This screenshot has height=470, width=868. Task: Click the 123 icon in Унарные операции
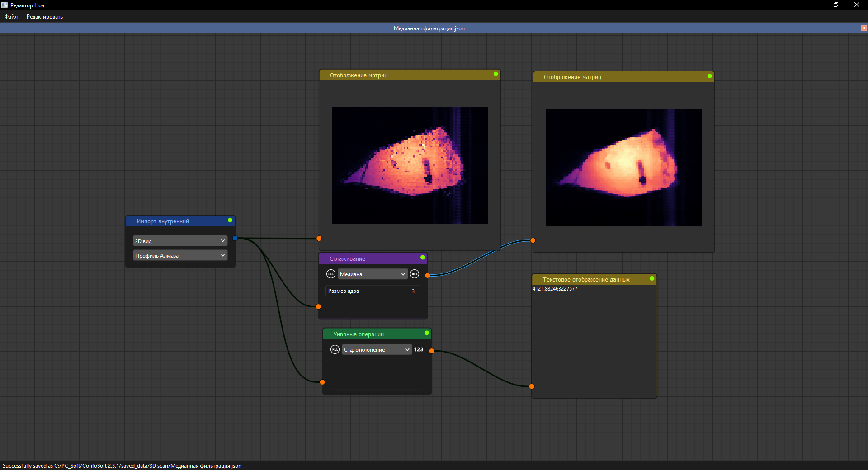(419, 349)
